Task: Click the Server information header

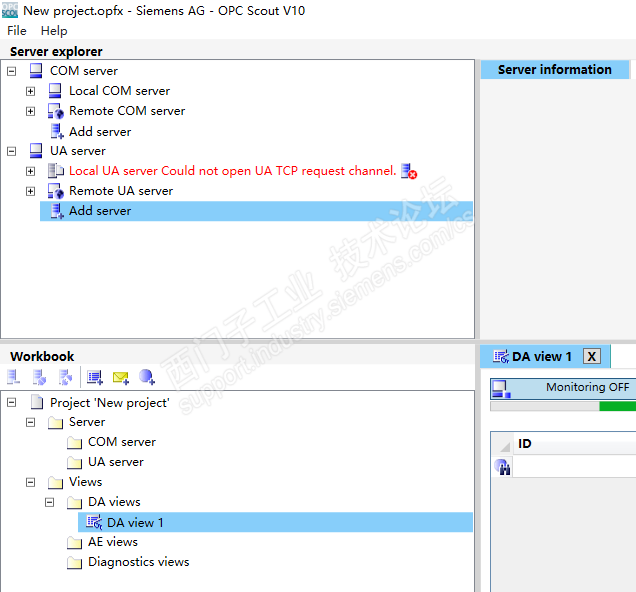Action: (x=554, y=69)
